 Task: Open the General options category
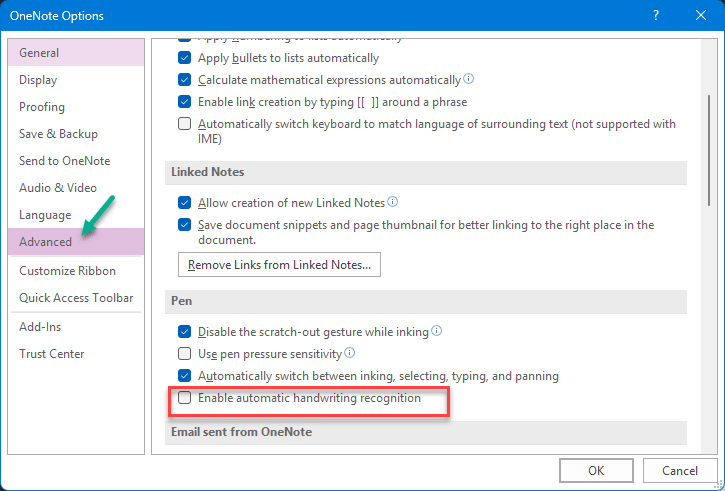[x=76, y=53]
